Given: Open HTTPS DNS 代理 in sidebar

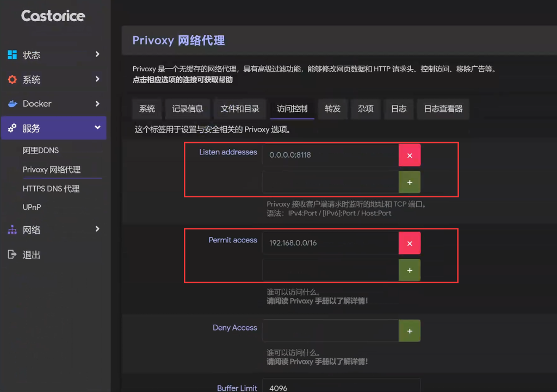Looking at the screenshot, I should point(51,189).
